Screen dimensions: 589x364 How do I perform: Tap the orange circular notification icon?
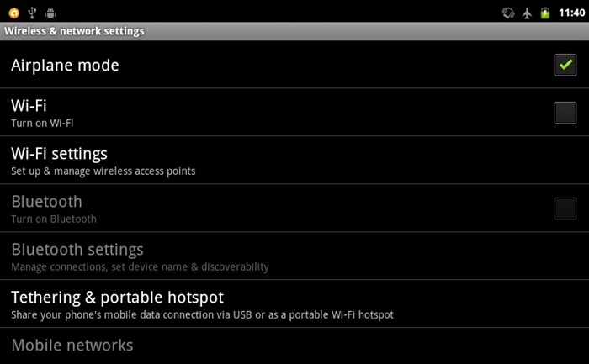[x=14, y=13]
